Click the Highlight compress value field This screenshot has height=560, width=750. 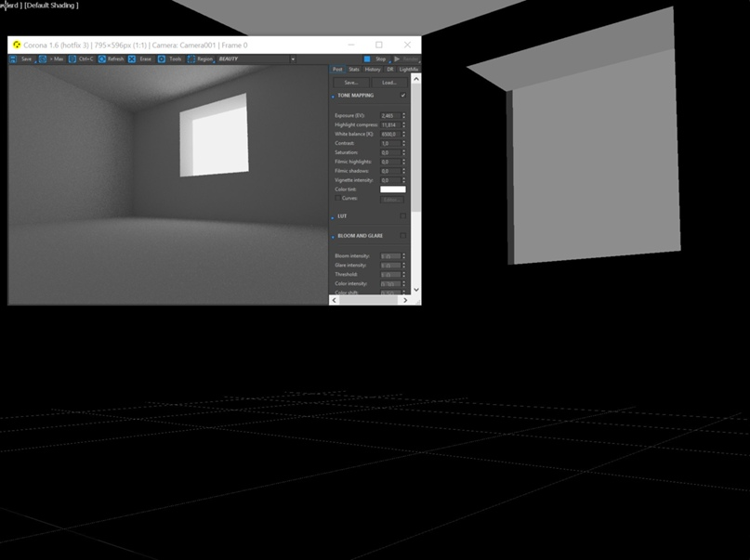tap(390, 124)
